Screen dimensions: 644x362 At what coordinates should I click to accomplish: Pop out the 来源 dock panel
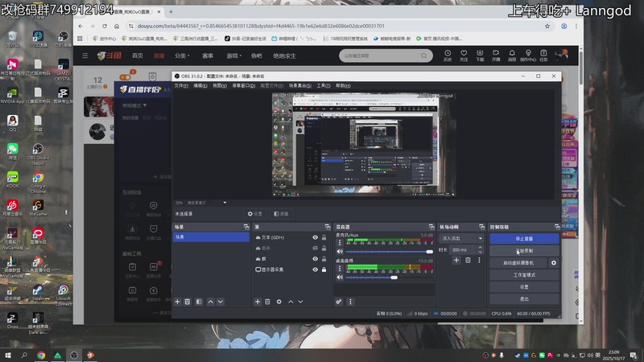[x=328, y=227]
